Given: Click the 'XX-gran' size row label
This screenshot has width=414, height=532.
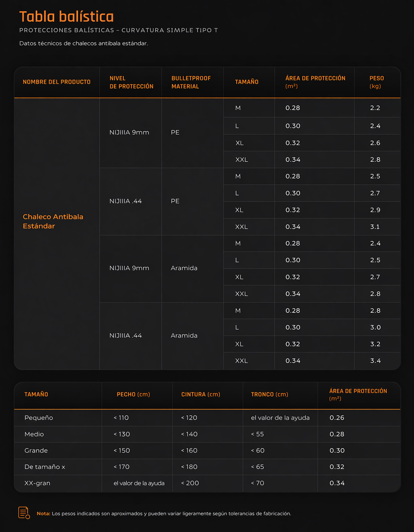Looking at the screenshot, I should click(37, 483).
